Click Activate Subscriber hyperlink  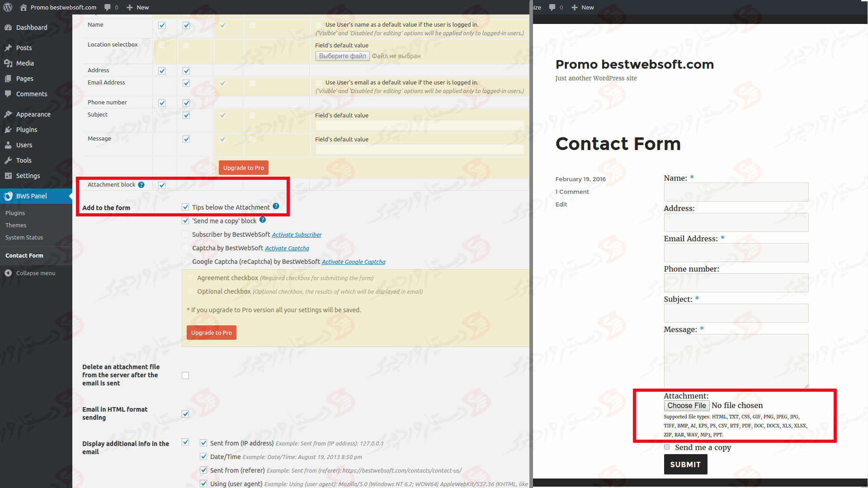point(296,234)
